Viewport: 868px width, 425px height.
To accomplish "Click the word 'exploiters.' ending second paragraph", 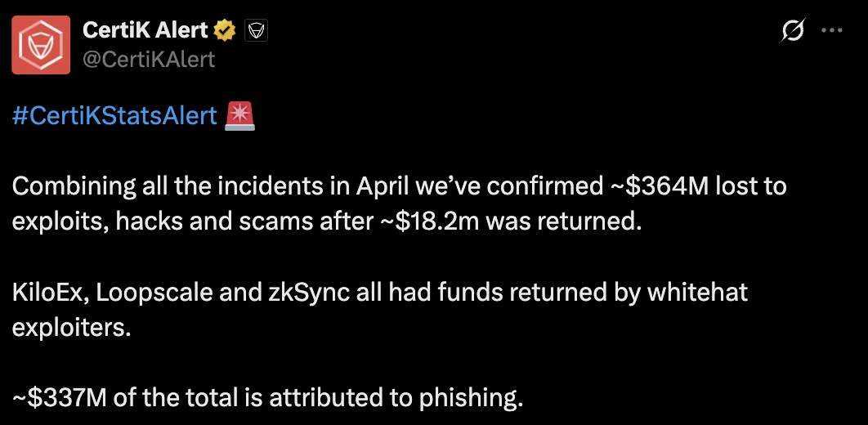I will (73, 327).
